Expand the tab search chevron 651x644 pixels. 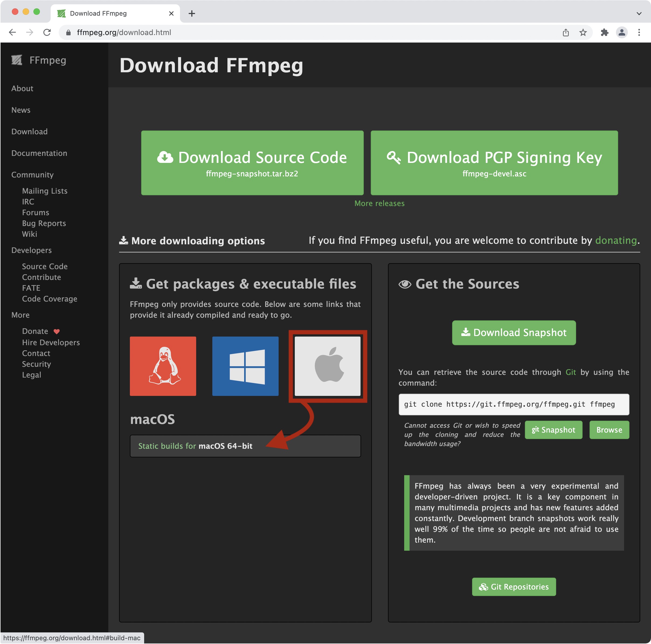pyautogui.click(x=639, y=13)
